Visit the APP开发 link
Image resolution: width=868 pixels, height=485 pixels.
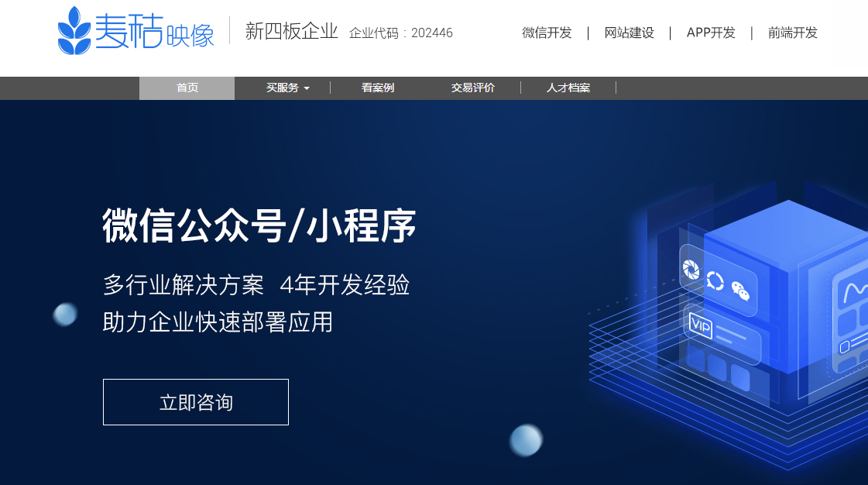coord(711,33)
